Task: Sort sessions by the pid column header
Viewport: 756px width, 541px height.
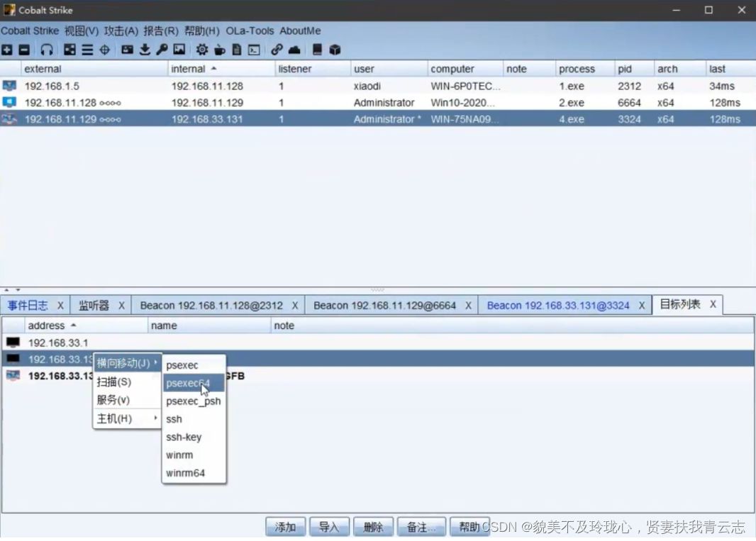Action: tap(634, 69)
